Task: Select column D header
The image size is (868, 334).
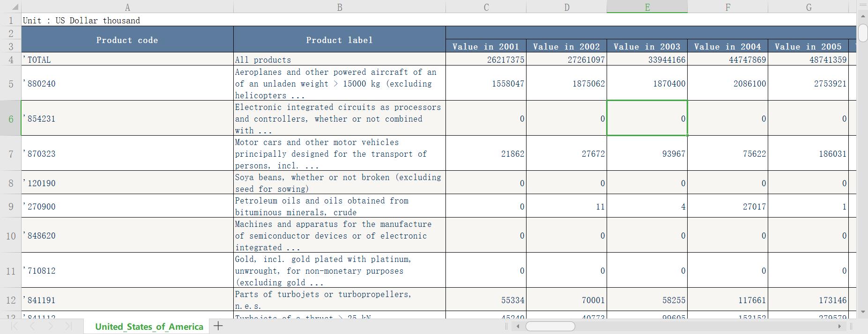Action: click(x=567, y=7)
